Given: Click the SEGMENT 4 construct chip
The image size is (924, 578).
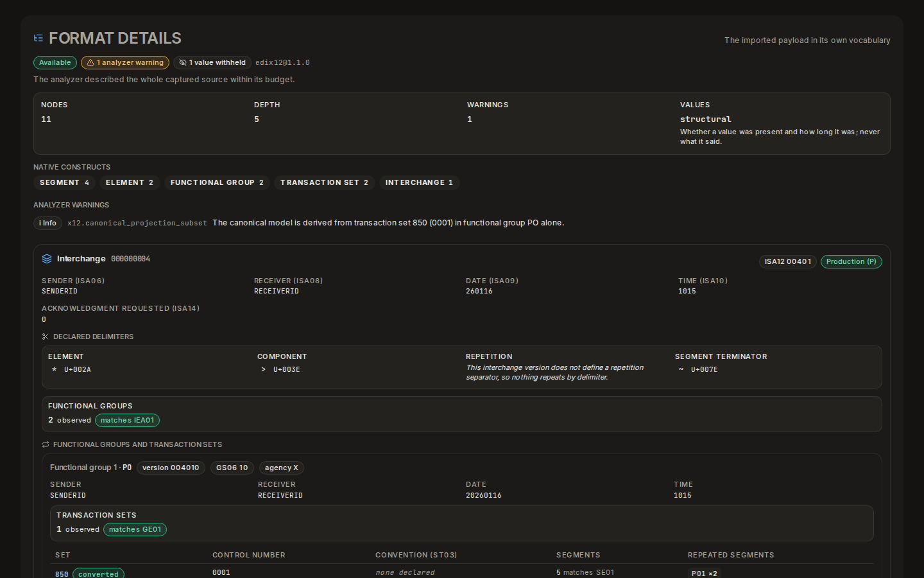Looking at the screenshot, I should pyautogui.click(x=64, y=183).
